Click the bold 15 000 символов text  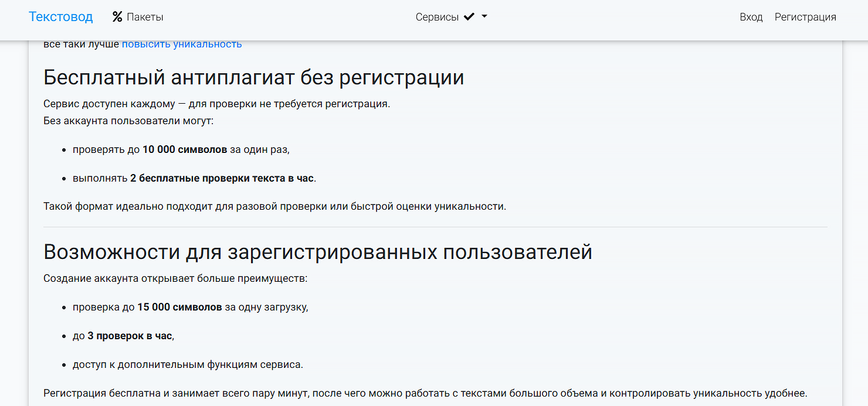[x=181, y=306]
